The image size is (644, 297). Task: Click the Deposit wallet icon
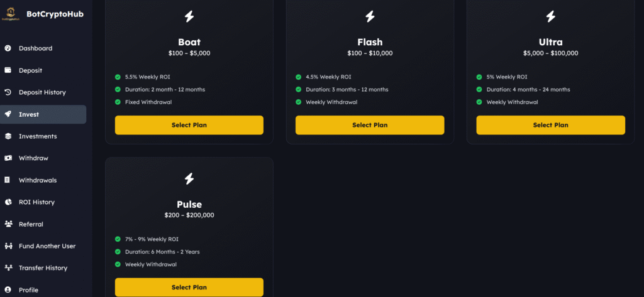pos(8,70)
